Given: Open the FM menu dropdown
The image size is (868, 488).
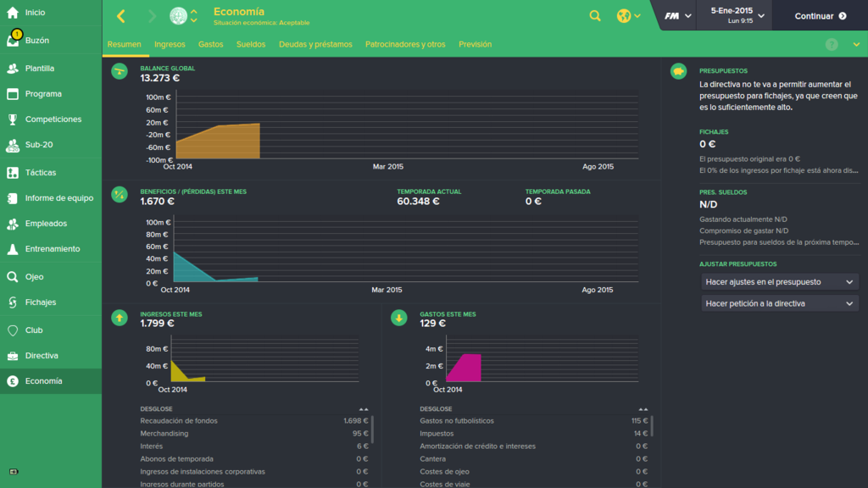Looking at the screenshot, I should pos(678,16).
